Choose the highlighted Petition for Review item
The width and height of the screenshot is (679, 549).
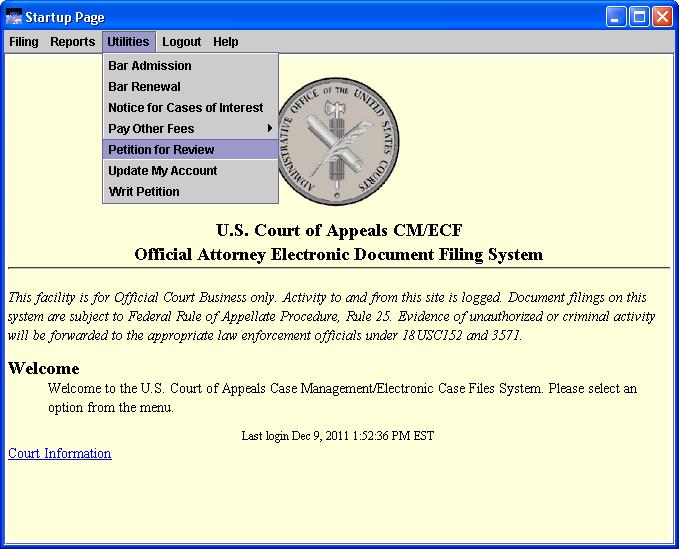(x=190, y=149)
